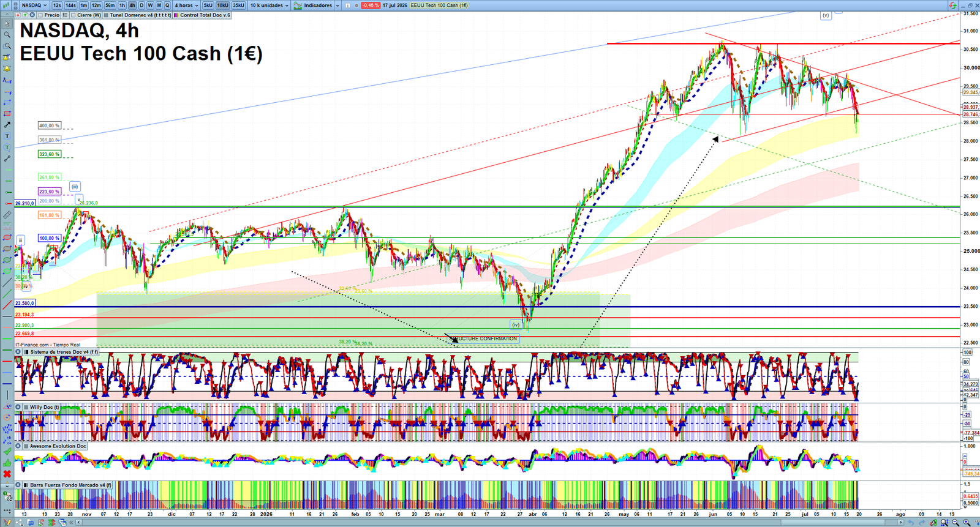
Task: Select the magnifier zoom tool
Action: (7, 35)
